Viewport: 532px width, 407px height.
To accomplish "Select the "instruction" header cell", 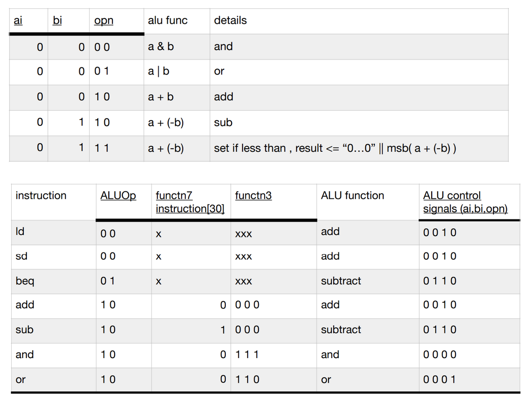I will click(41, 196).
